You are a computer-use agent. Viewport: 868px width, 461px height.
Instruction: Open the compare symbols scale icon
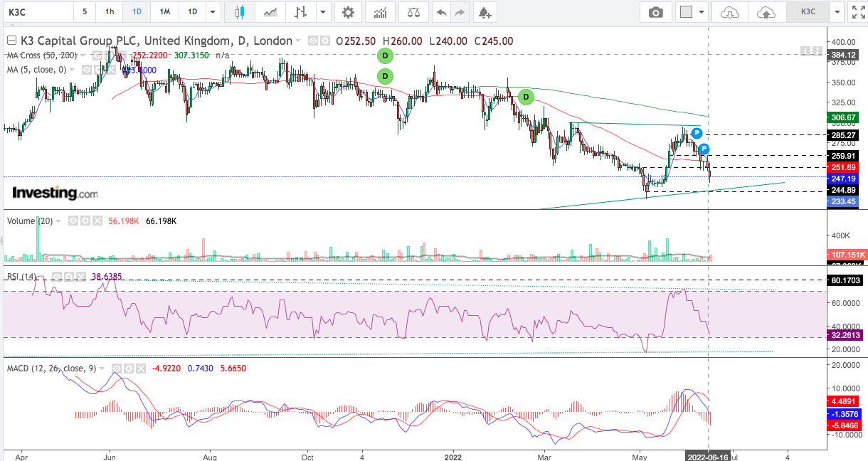click(x=413, y=12)
